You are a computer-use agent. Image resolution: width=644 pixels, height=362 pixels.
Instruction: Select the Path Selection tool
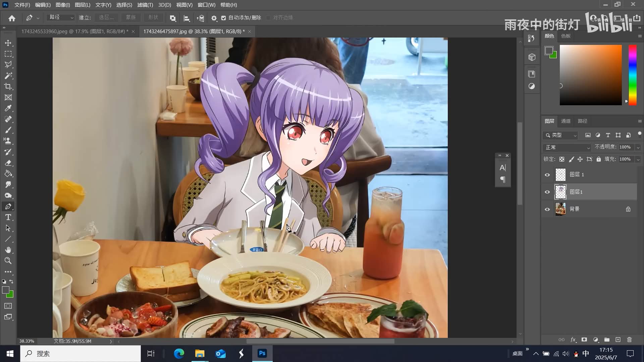pos(8,228)
